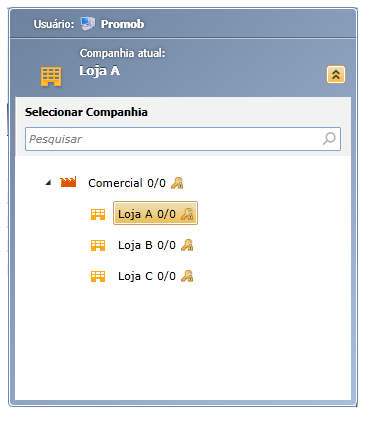This screenshot has width=381, height=421.
Task: Click current company name Loja A header
Action: click(100, 71)
